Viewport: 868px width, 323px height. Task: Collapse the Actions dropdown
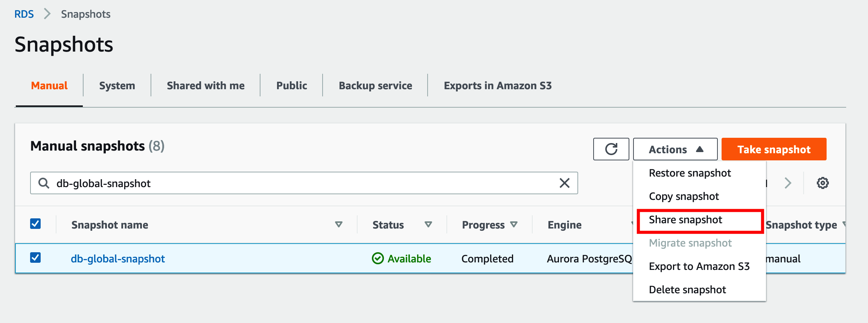(675, 149)
